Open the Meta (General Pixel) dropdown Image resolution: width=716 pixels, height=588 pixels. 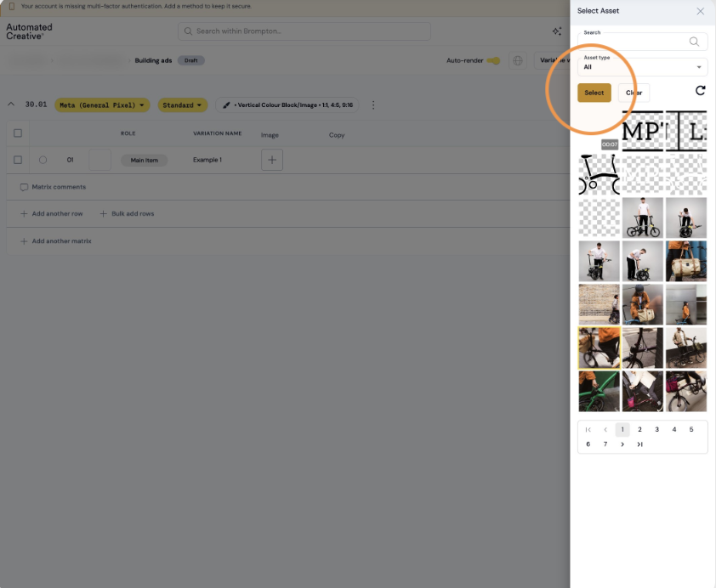102,105
